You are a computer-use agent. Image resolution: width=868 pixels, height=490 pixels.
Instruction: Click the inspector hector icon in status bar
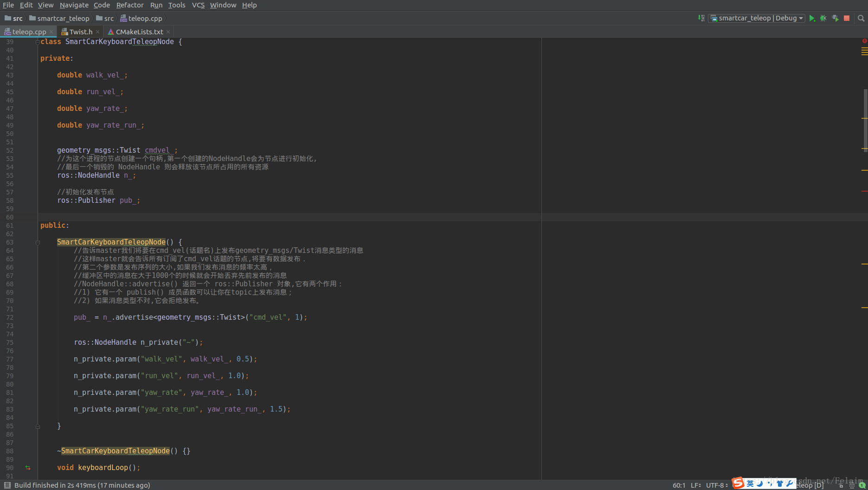852,485
